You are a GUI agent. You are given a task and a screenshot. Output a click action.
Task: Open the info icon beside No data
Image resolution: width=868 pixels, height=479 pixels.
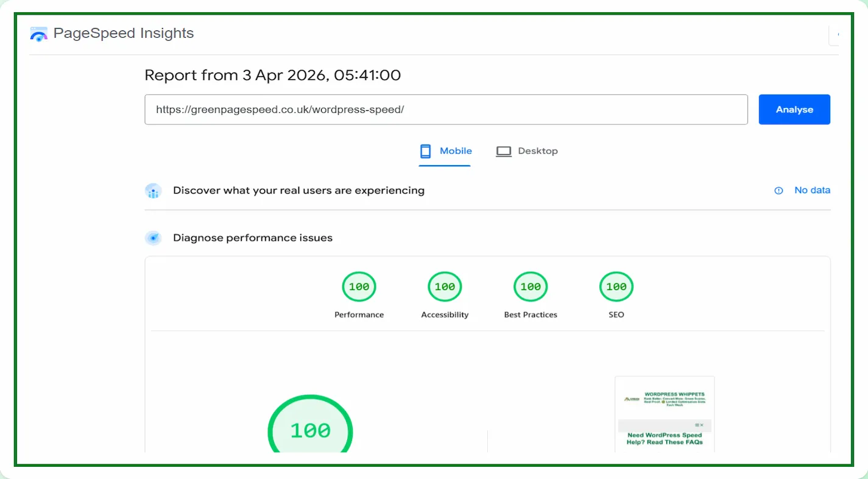778,190
